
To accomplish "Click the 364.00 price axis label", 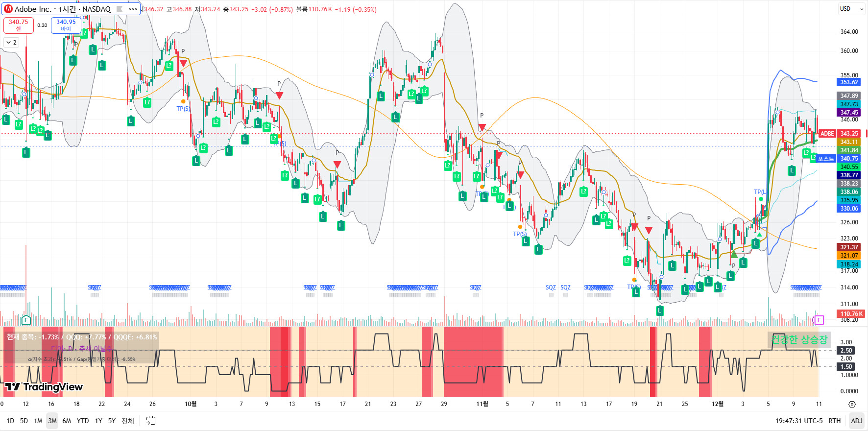I will click(849, 32).
